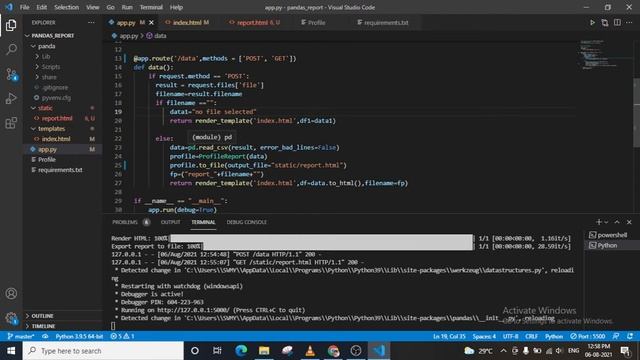The width and height of the screenshot is (640, 360).
Task: Open the Extensions view icon
Action: 11,123
